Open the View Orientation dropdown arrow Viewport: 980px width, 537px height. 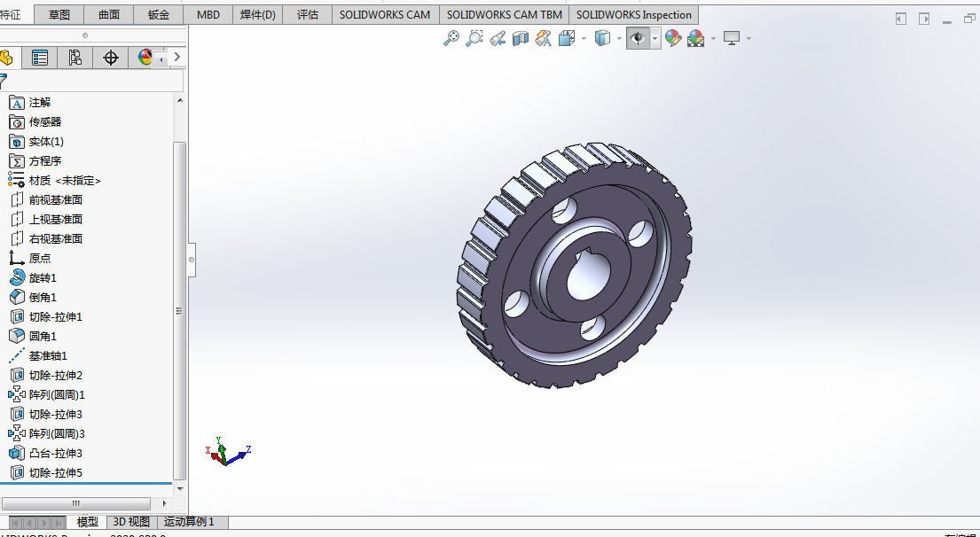point(584,39)
